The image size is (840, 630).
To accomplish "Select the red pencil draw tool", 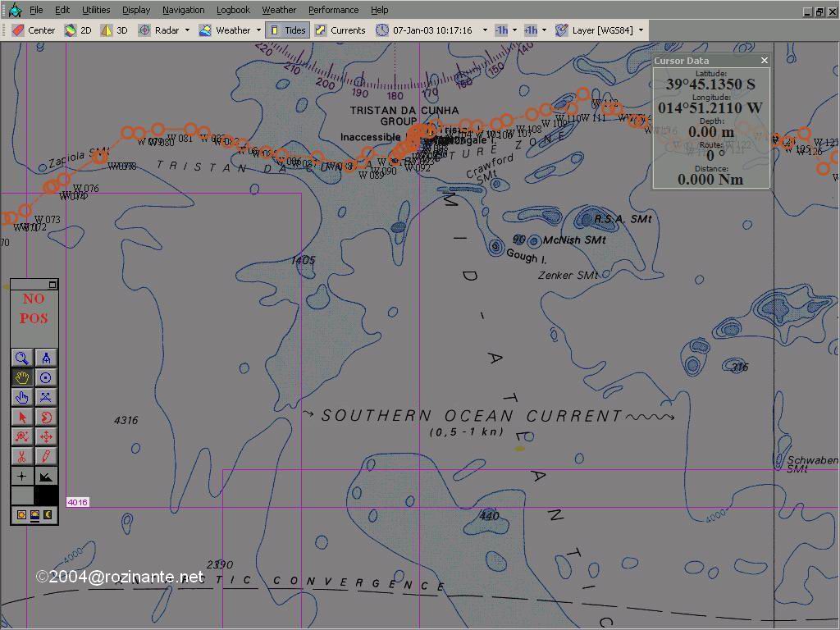I will tap(46, 457).
